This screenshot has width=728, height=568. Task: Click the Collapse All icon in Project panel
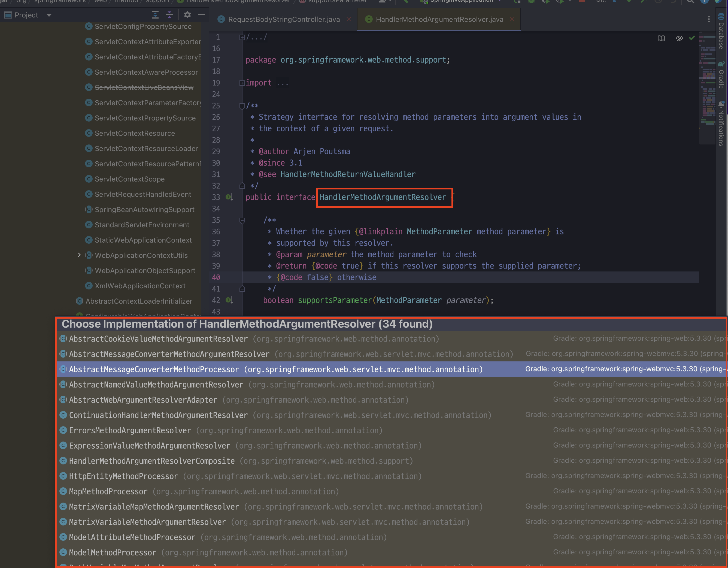coord(169,15)
